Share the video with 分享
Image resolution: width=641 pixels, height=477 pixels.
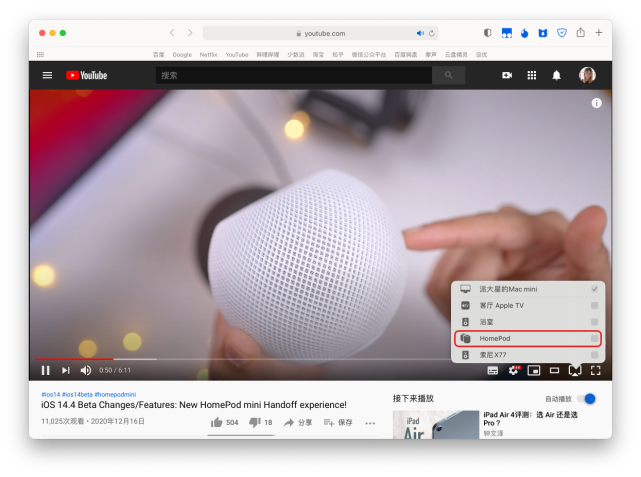[x=298, y=422]
